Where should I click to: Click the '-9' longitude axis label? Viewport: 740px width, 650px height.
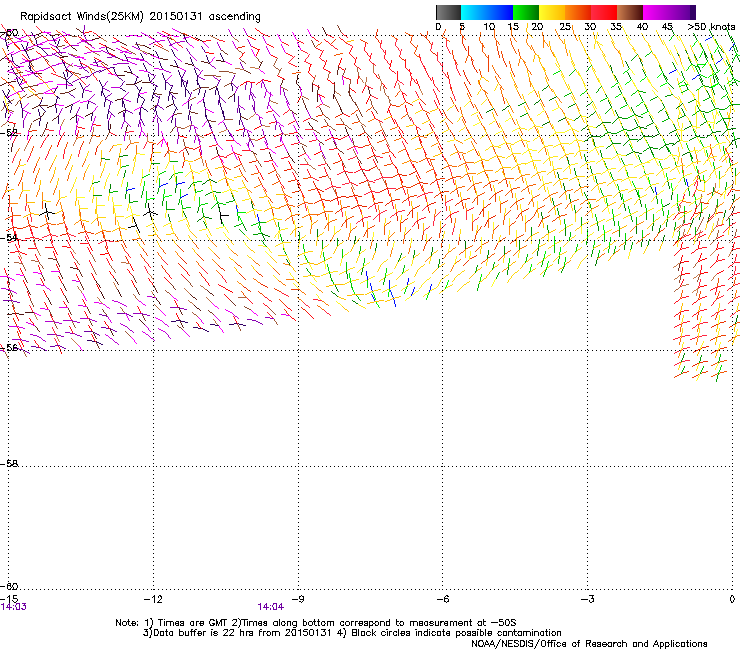[x=297, y=599]
